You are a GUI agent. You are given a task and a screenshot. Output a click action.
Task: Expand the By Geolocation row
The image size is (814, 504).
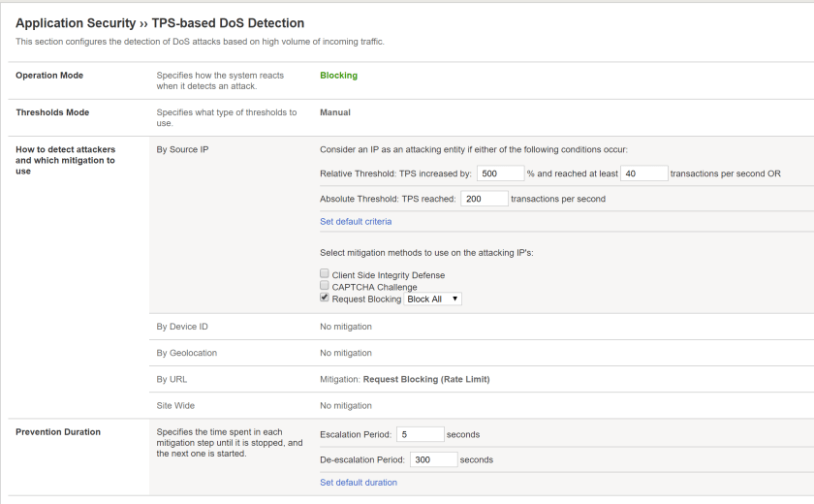coord(186,353)
